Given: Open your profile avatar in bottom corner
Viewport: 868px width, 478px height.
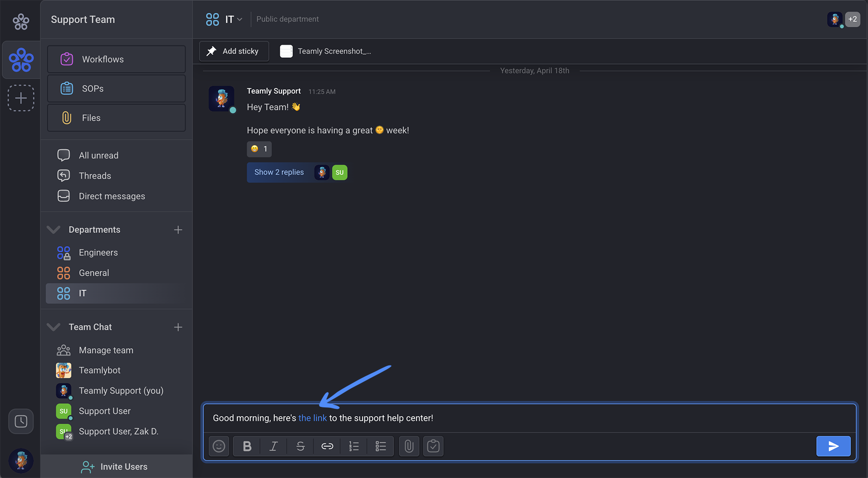Looking at the screenshot, I should (21, 460).
